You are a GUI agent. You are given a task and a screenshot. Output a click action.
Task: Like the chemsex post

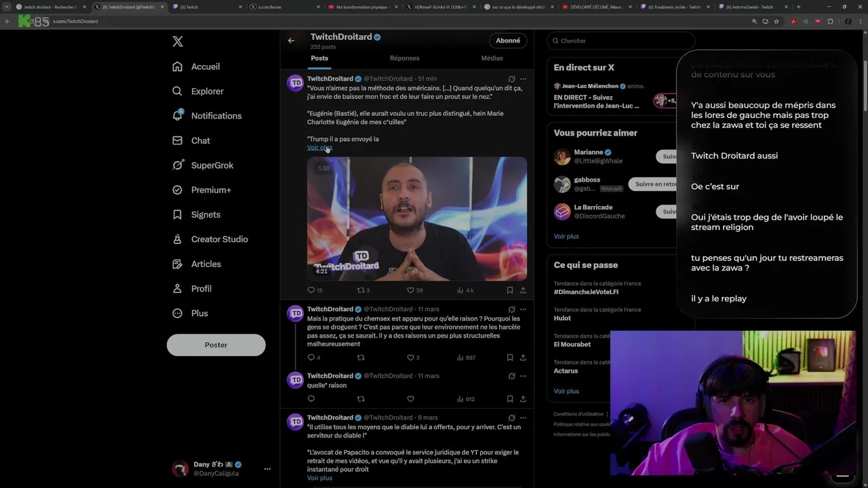click(410, 358)
